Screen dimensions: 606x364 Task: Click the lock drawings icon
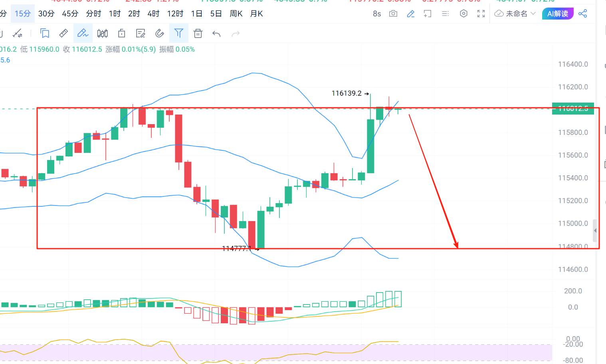122,34
